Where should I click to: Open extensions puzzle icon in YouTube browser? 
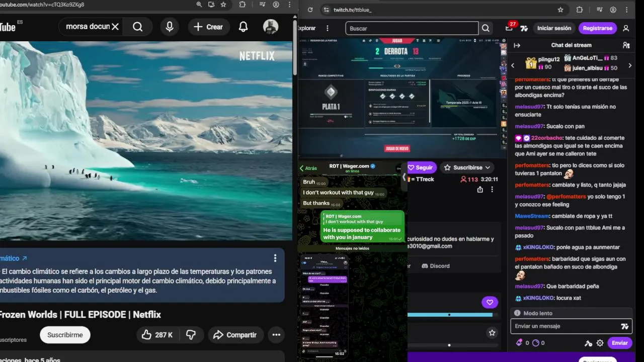point(243,5)
